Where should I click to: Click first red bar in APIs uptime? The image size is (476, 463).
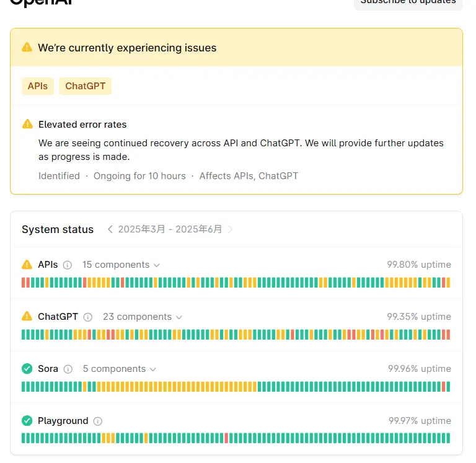click(24, 283)
